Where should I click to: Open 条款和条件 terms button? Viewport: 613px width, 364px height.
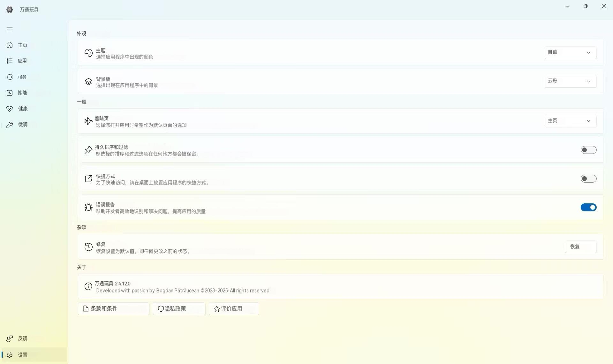point(113,309)
